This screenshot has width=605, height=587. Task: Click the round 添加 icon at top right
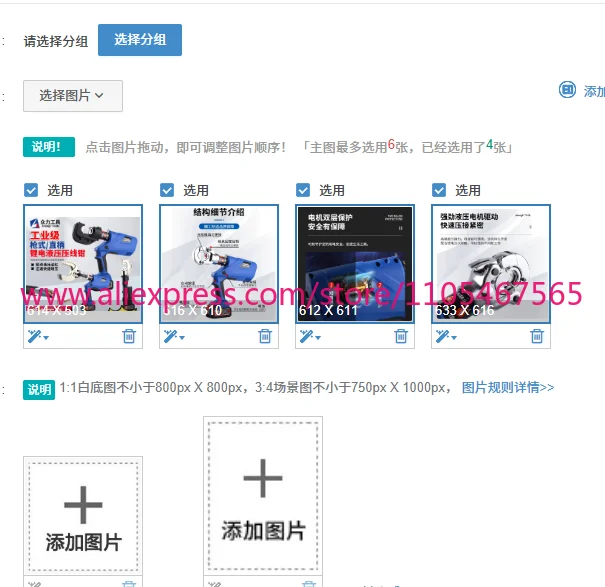[567, 90]
